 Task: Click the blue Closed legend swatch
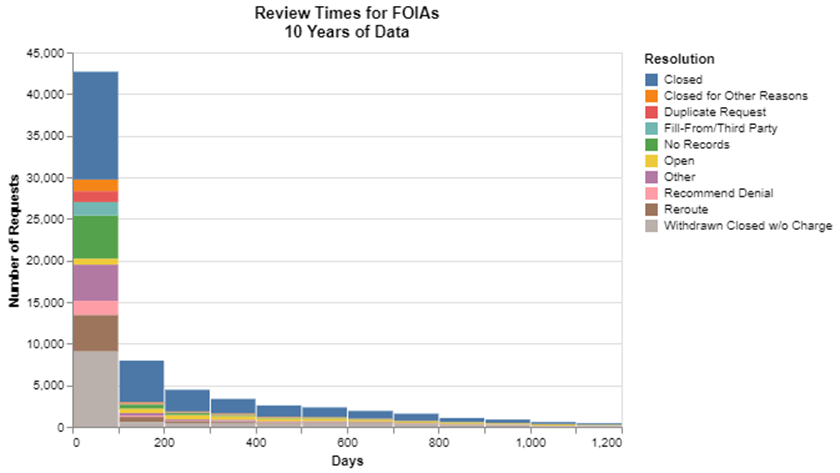tap(651, 79)
